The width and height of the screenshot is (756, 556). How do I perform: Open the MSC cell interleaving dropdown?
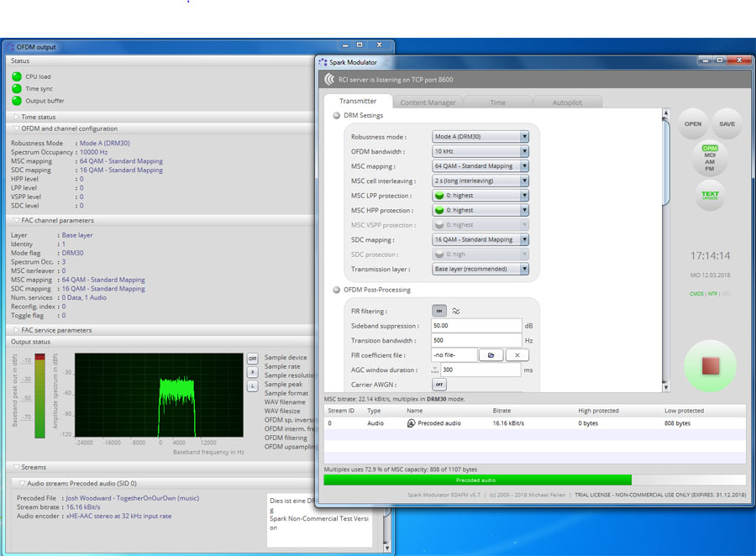click(480, 181)
